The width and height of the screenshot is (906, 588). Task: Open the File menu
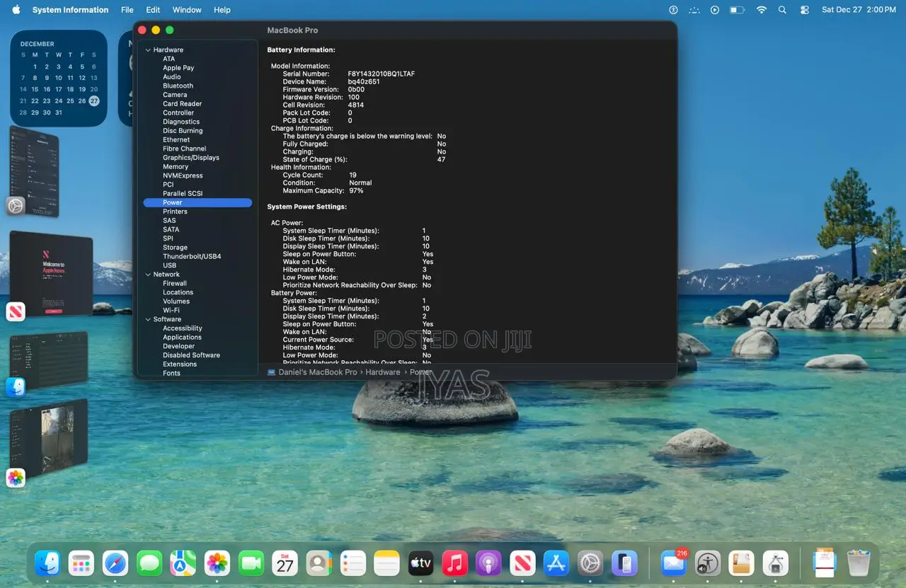point(127,10)
